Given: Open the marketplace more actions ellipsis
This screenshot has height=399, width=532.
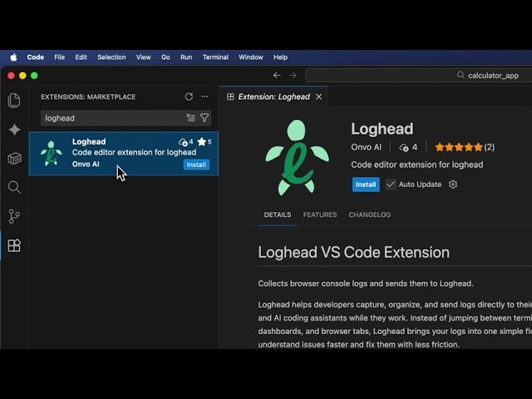Looking at the screenshot, I should pyautogui.click(x=204, y=96).
